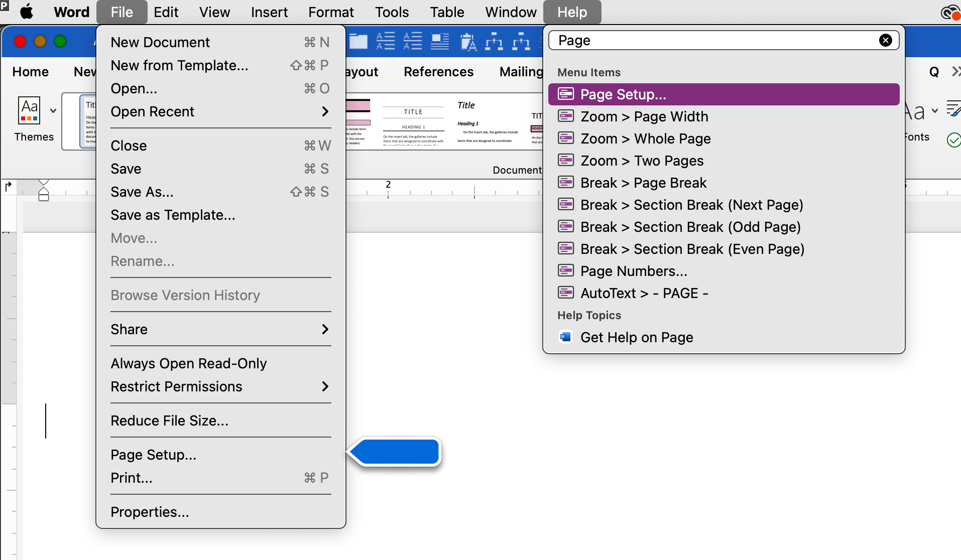Expand the Share submenu
This screenshot has width=961, height=560.
221,329
